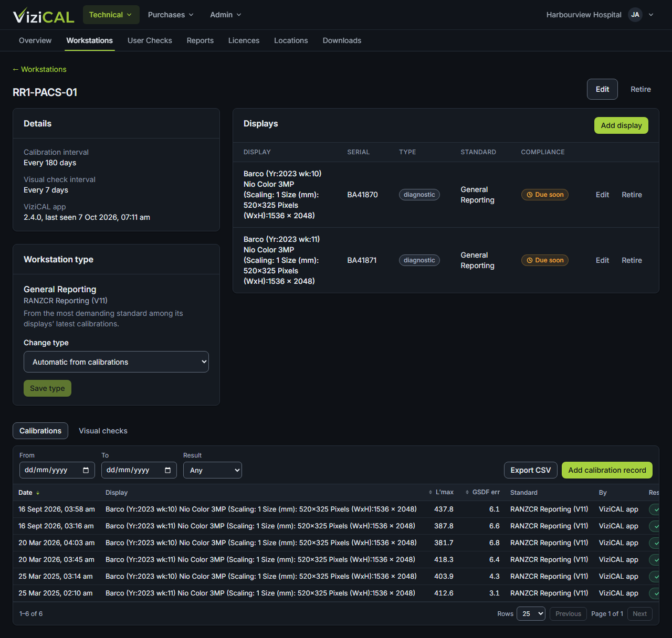Screen dimensions: 672x638
Task: Focus the To date field
Action: [139, 470]
